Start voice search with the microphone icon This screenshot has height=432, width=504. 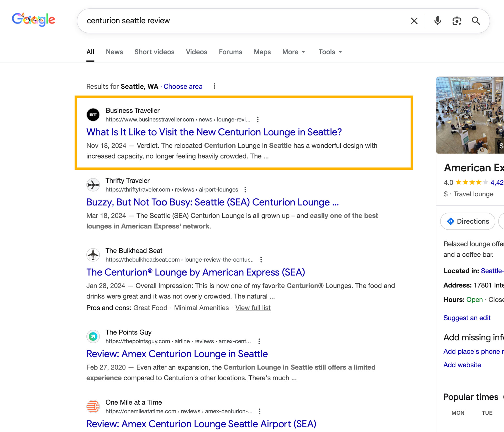[437, 21]
